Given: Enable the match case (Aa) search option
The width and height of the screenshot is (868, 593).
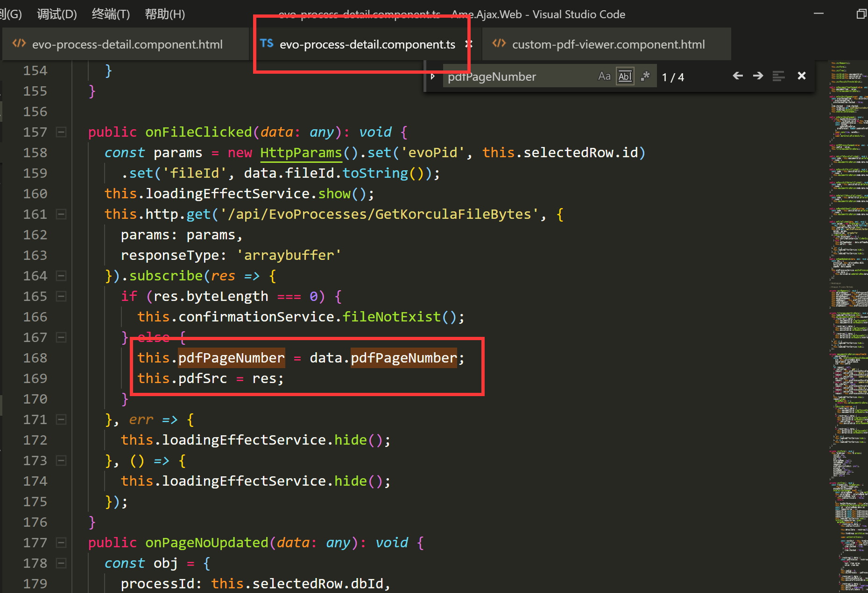Looking at the screenshot, I should coord(604,76).
